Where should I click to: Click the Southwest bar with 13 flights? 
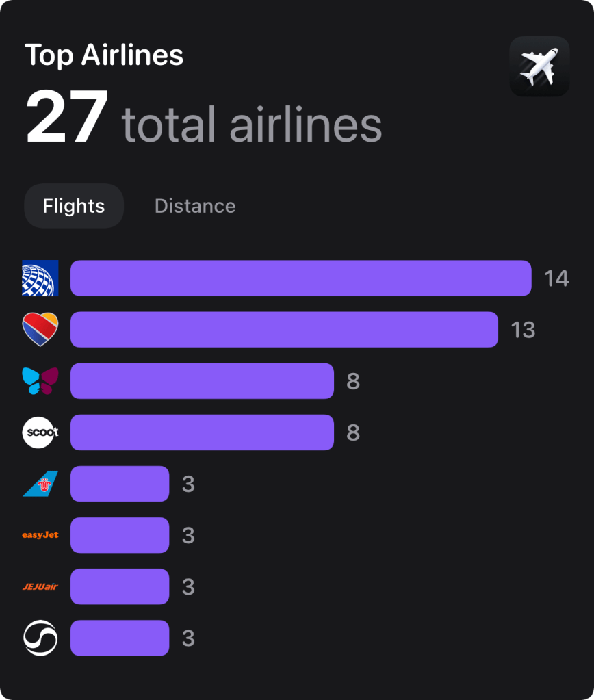point(284,330)
